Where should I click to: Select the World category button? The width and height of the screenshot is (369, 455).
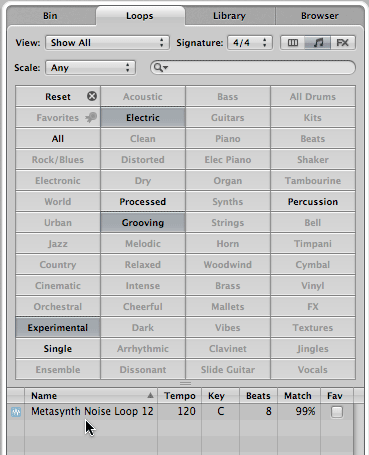tap(58, 201)
